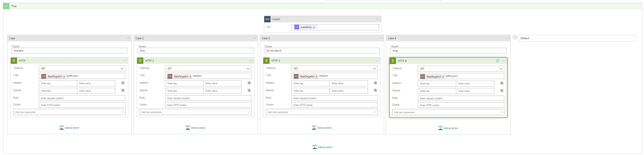The image size is (644, 155).
Task: Edit the Equals field containing Away
Action: tap(448, 51)
